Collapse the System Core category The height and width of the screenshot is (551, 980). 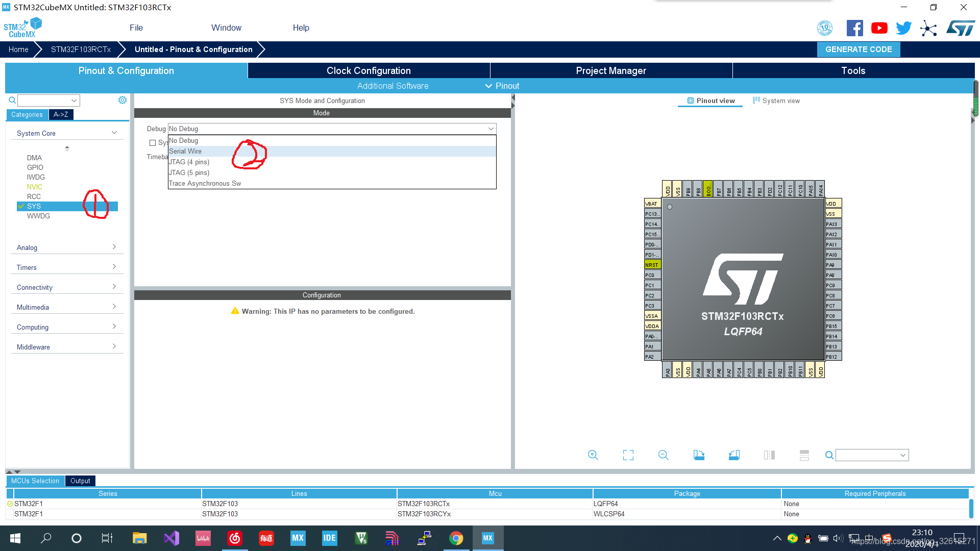67,133
